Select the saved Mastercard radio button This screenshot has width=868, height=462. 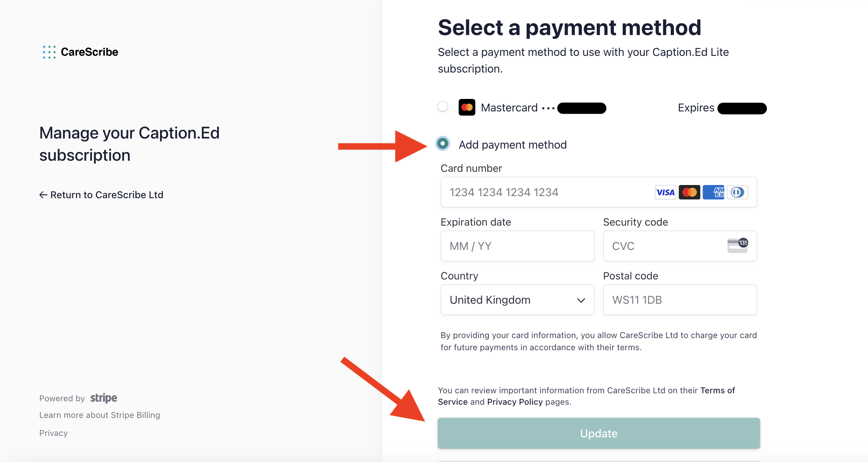(x=443, y=106)
